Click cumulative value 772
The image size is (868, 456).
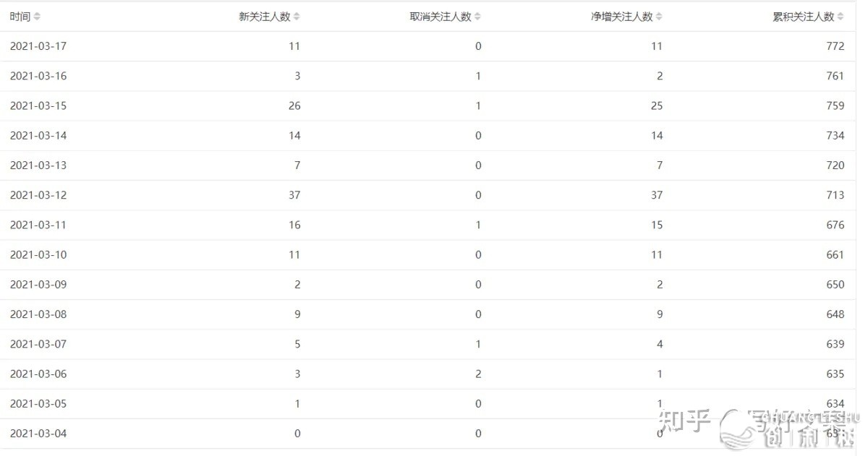coord(835,46)
